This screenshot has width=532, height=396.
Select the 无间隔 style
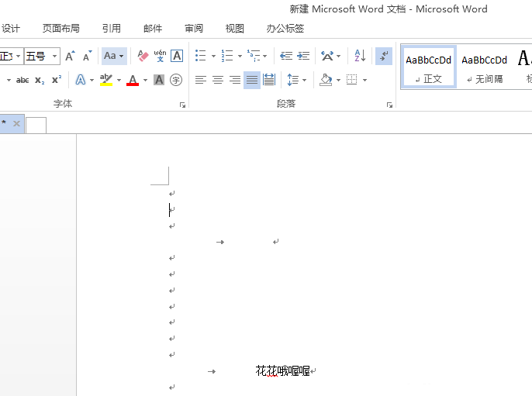coord(484,67)
